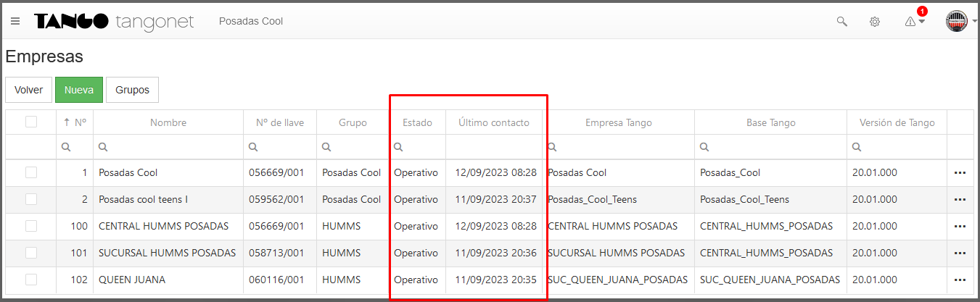Click version 20.01.000 in QUEEN JUANA row
980x302 pixels.
point(876,280)
